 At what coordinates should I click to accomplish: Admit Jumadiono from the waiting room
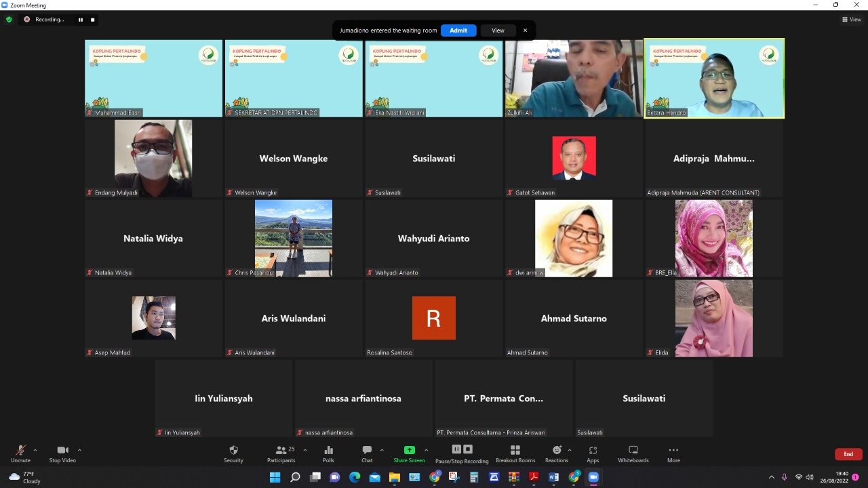pyautogui.click(x=458, y=30)
